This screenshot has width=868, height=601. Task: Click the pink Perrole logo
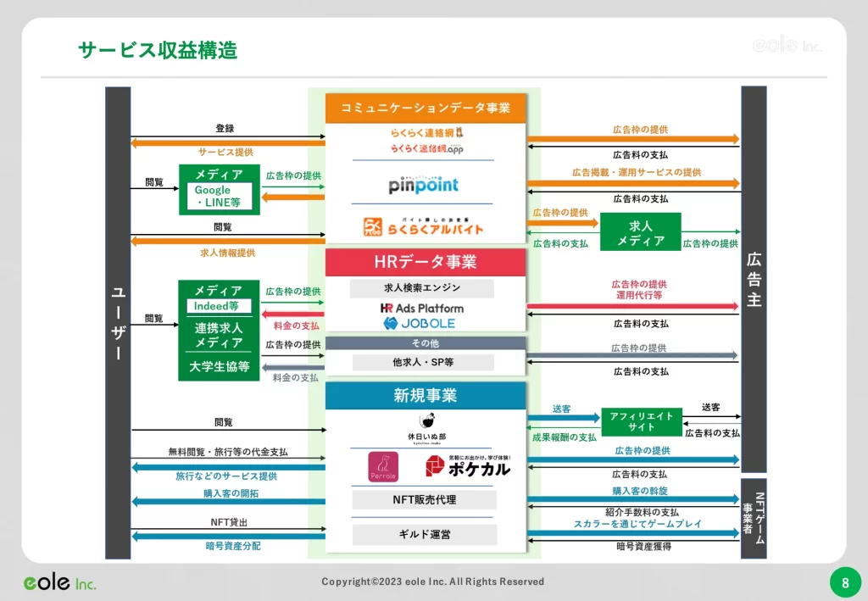382,467
